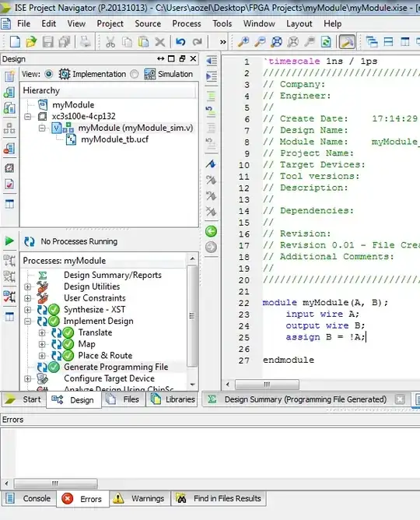The width and height of the screenshot is (420, 520).
Task: Expand the Synthesize - XST process
Action: click(28, 310)
